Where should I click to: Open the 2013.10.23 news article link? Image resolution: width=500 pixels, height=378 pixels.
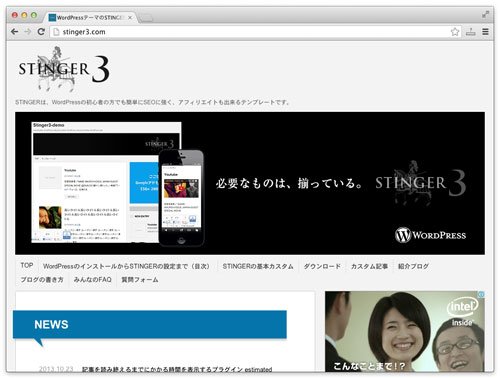point(177,369)
